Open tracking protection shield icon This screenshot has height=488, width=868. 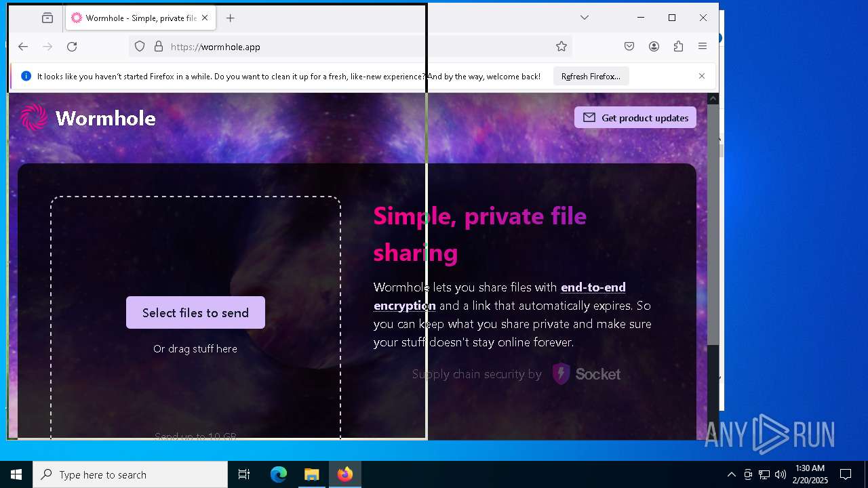140,47
